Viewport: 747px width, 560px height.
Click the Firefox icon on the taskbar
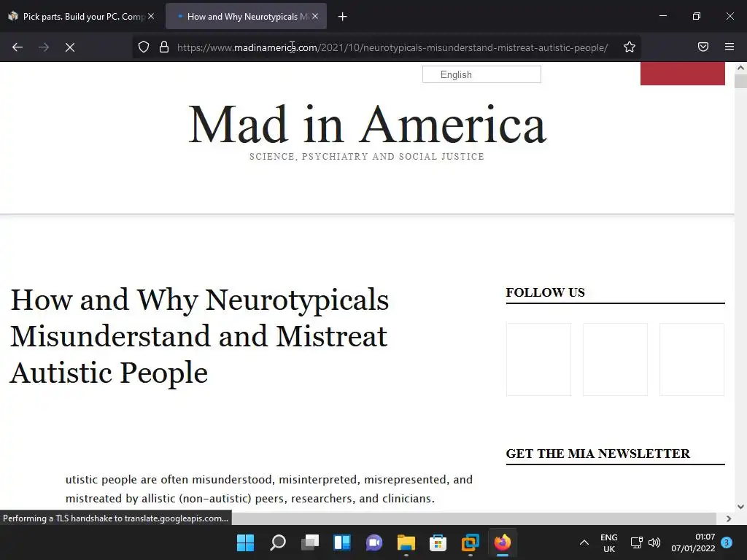pos(502,542)
